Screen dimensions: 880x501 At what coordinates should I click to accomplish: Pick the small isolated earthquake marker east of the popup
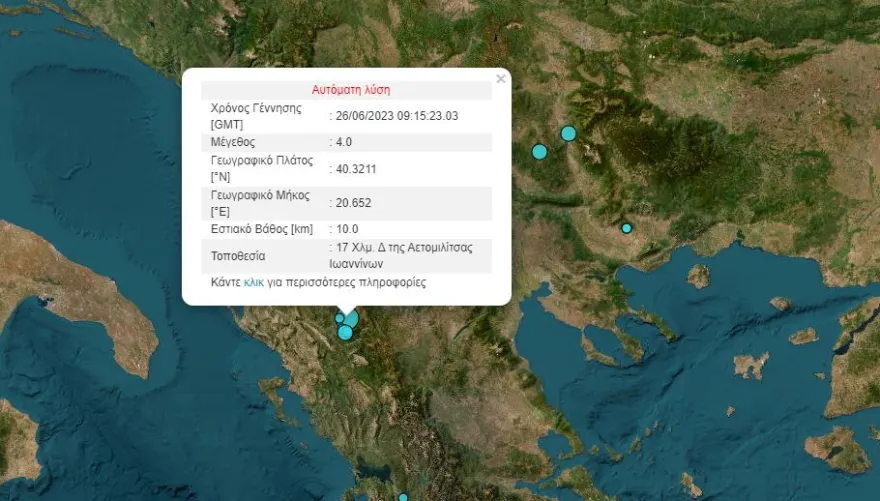click(x=627, y=228)
